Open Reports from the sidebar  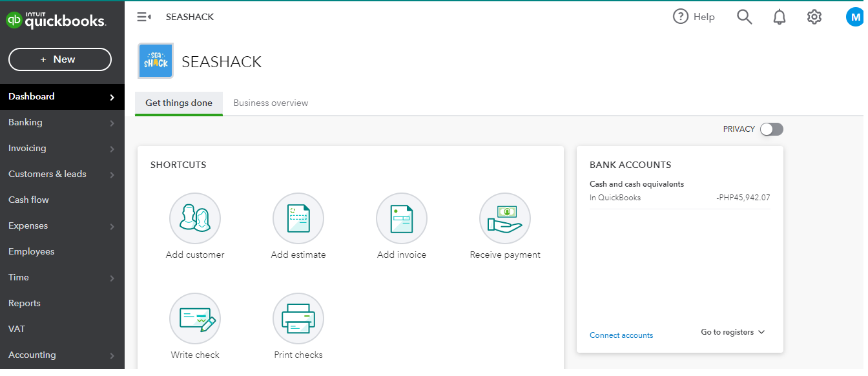click(25, 303)
